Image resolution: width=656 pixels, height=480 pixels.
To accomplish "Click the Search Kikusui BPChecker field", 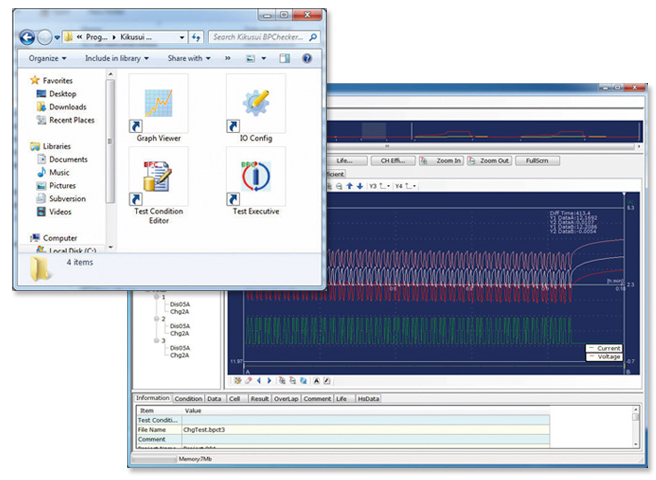I will pos(260,37).
